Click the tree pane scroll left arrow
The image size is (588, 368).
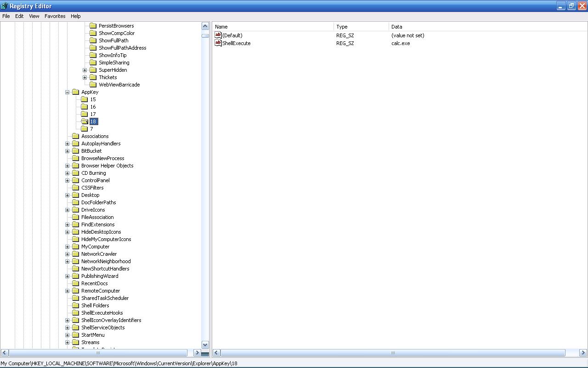(x=4, y=353)
